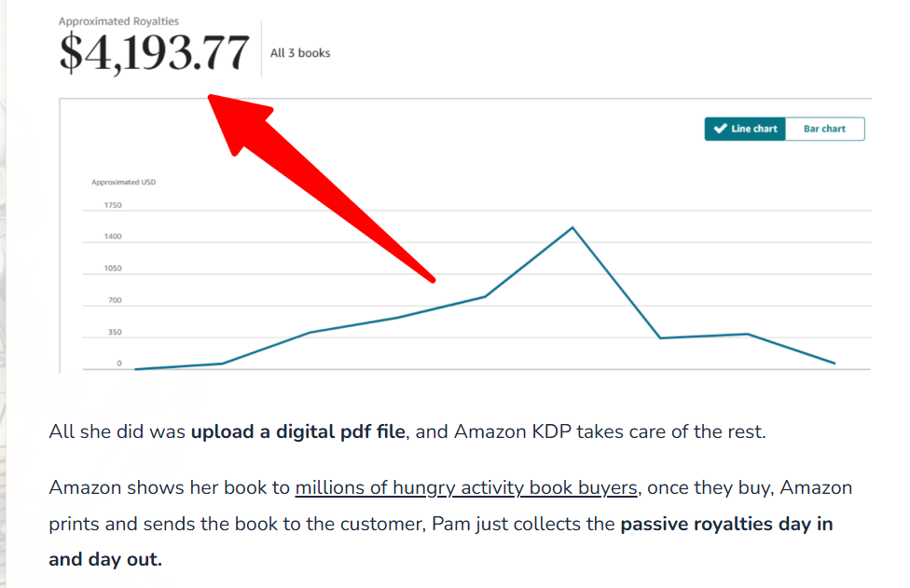Click the bold passive royalties day in text
The width and height of the screenshot is (910, 588).
click(x=726, y=524)
